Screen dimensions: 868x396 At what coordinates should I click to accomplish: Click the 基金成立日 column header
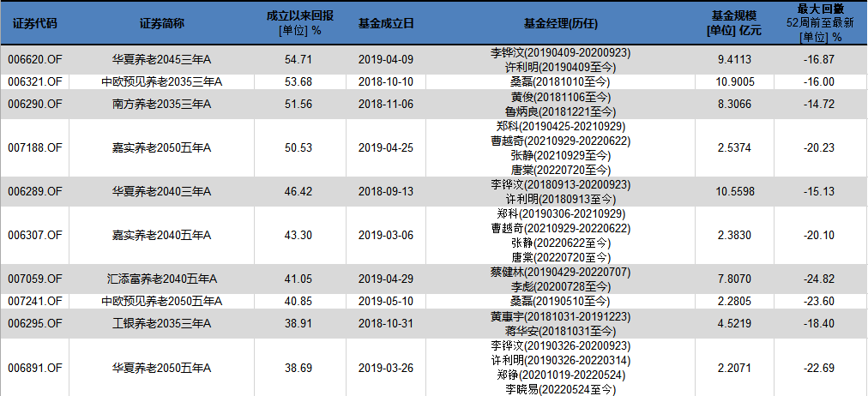386,23
